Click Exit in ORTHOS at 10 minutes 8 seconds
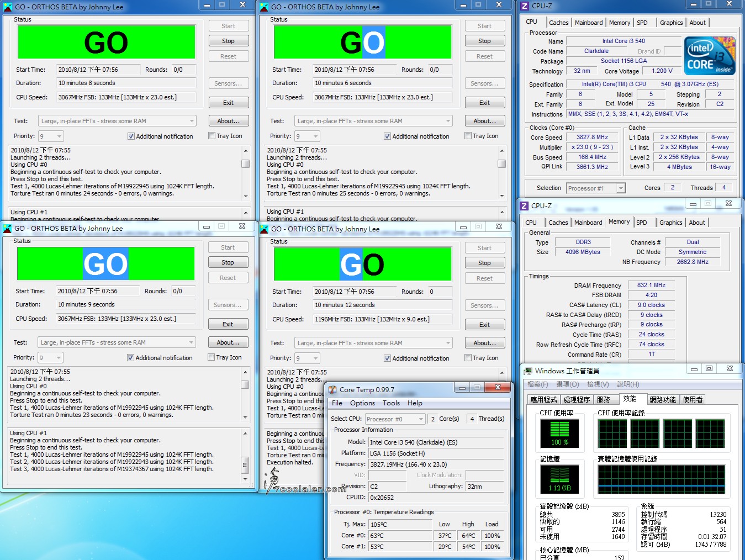The height and width of the screenshot is (560, 745). 228,103
